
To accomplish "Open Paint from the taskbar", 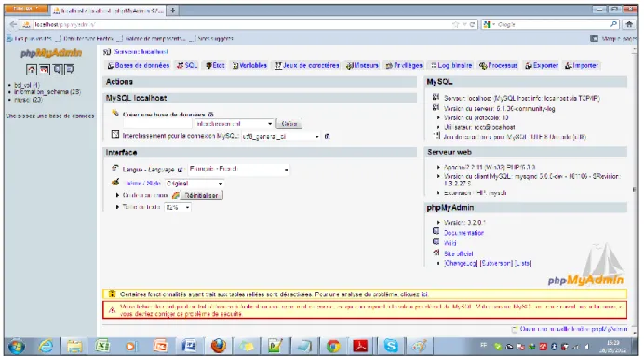I will pos(420,346).
